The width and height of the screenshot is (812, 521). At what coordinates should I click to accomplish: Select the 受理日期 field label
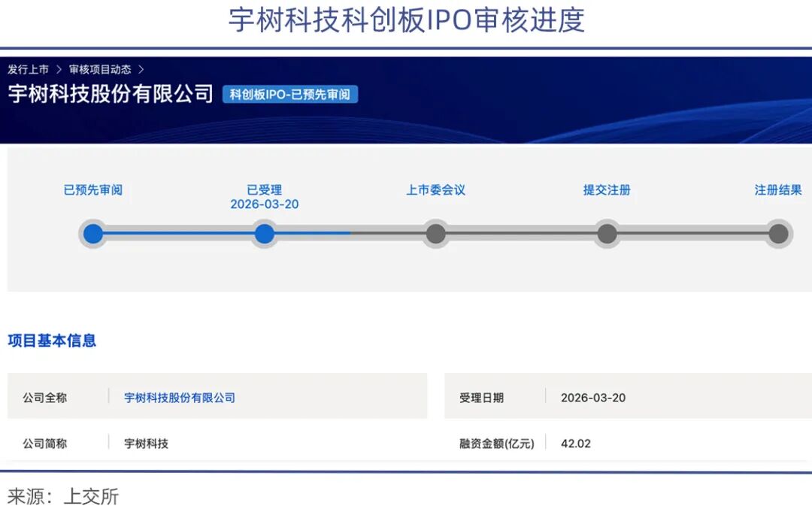pos(481,398)
